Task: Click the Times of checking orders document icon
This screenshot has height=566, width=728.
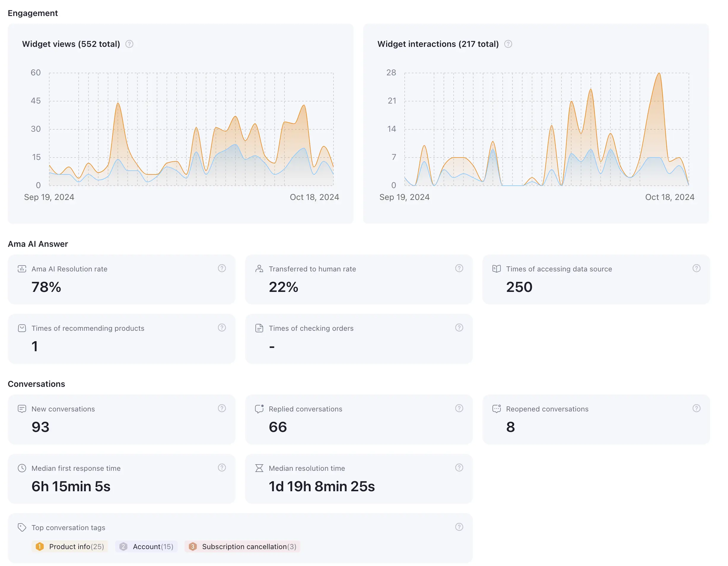Action: 259,328
